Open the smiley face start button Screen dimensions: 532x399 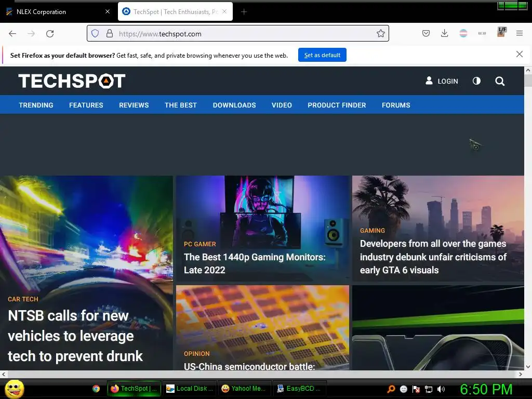15,389
